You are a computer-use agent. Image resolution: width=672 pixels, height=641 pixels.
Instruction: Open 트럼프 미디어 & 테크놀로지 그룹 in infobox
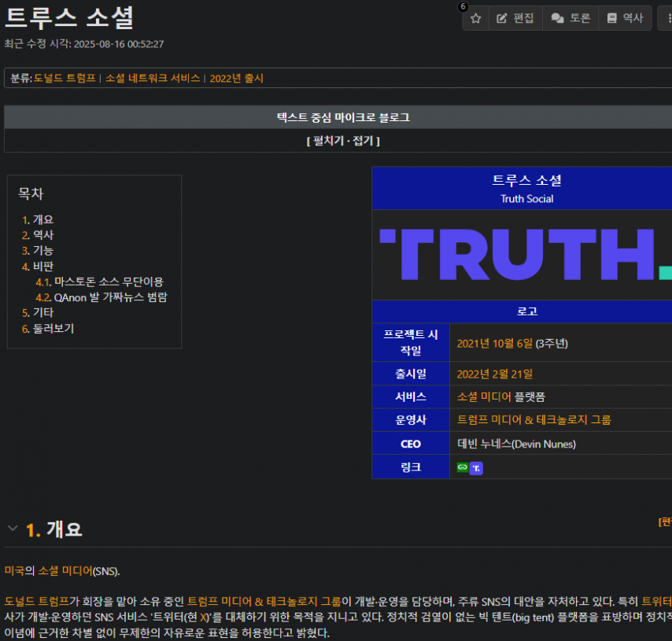click(534, 420)
